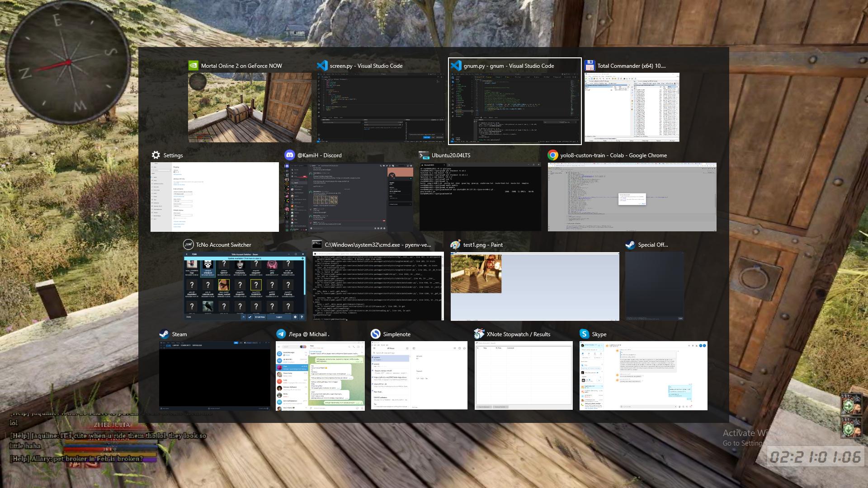The height and width of the screenshot is (488, 868).
Task: Open the @KamiH Discord window thumbnail
Action: (x=349, y=197)
